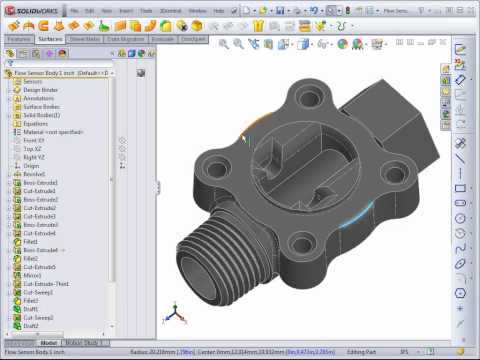This screenshot has width=480, height=360.
Task: Click the Zoom to Fit magnifier icon
Action: tap(224, 44)
